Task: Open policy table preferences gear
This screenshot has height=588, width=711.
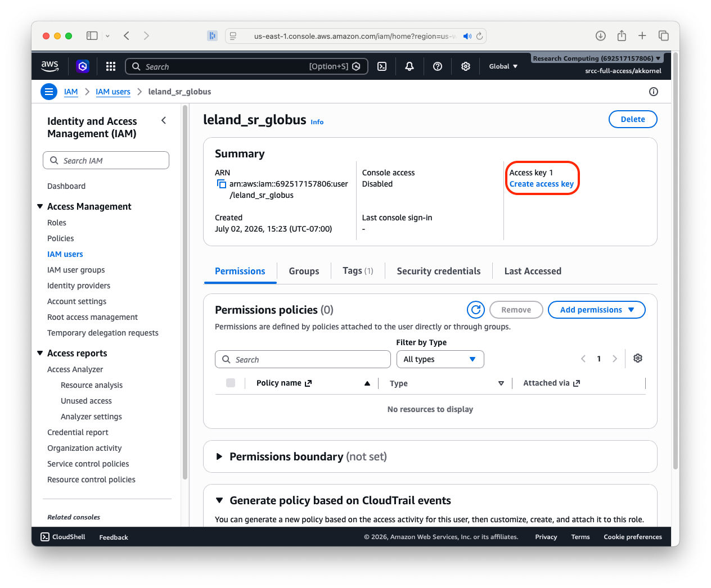Action: [x=638, y=359]
